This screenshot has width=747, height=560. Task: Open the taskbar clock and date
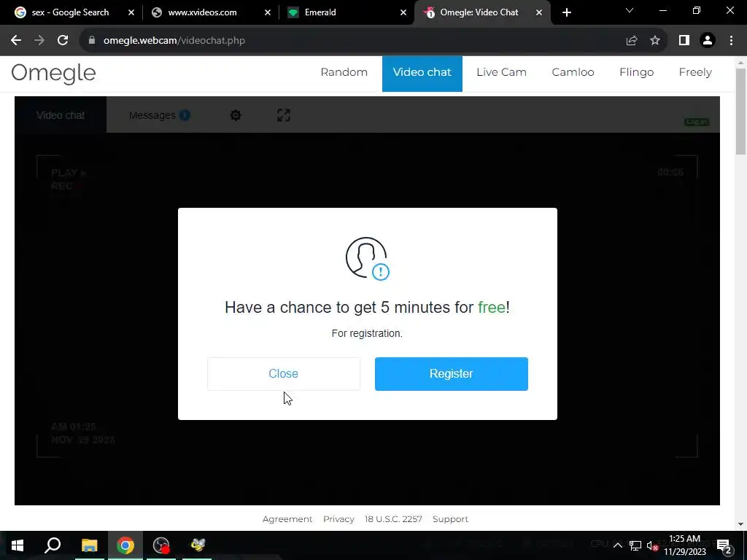click(684, 545)
